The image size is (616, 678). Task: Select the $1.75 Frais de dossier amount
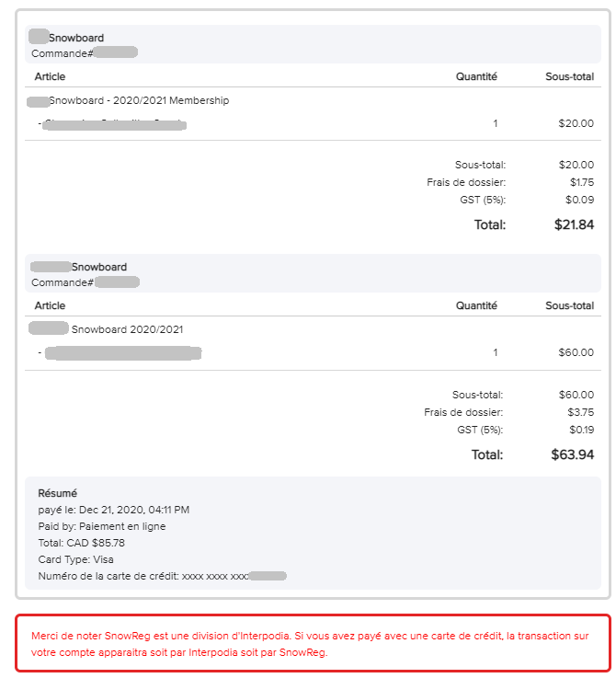coord(581,182)
